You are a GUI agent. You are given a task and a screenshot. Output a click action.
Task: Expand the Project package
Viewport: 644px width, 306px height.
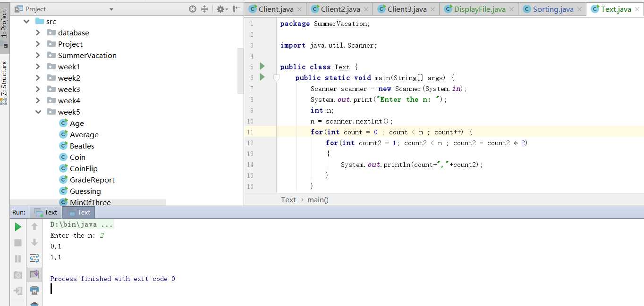[x=38, y=44]
